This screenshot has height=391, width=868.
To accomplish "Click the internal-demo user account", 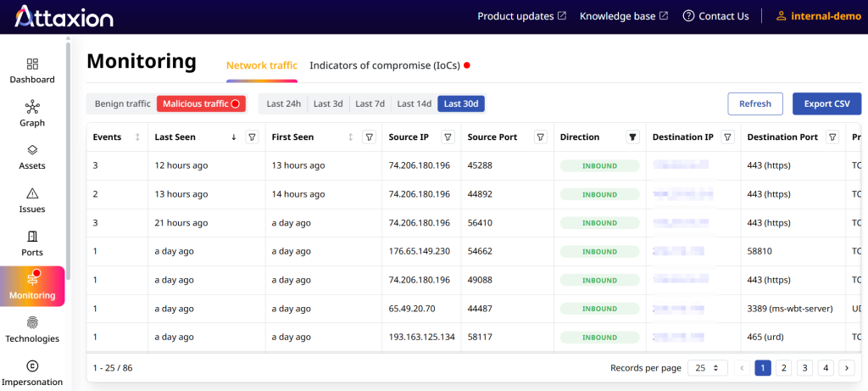I will pos(819,17).
